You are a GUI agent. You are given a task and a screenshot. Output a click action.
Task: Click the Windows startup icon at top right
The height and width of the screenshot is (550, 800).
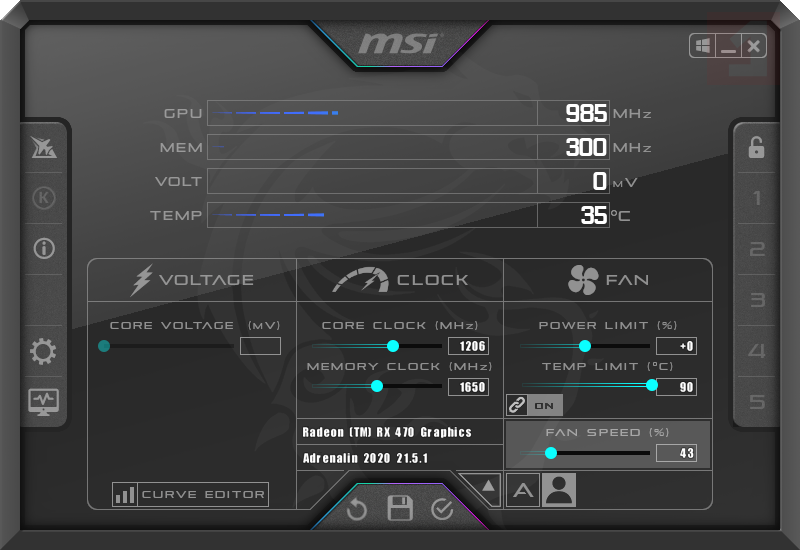(703, 46)
